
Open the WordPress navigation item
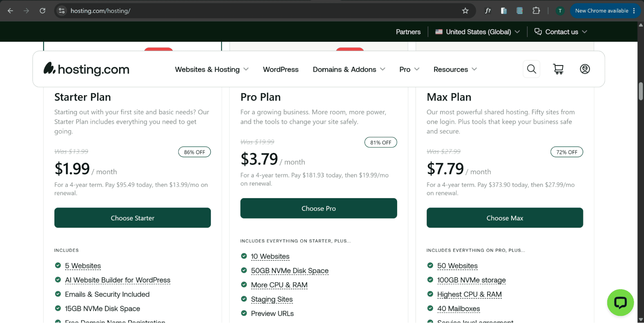click(281, 69)
